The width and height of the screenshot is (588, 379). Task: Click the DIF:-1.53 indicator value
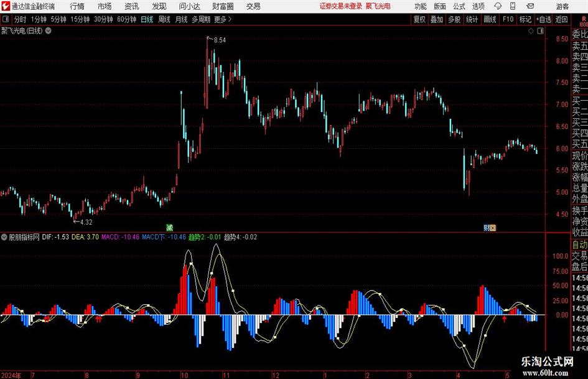[55, 237]
